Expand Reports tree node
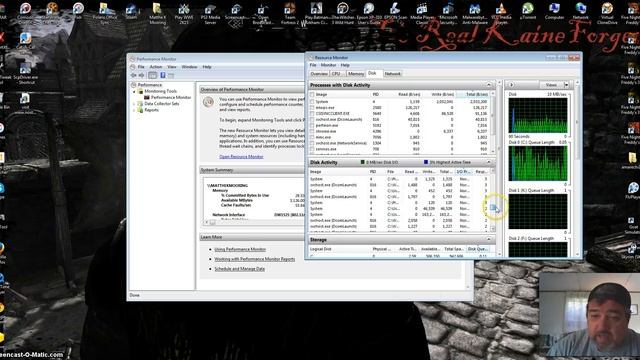 (x=134, y=110)
